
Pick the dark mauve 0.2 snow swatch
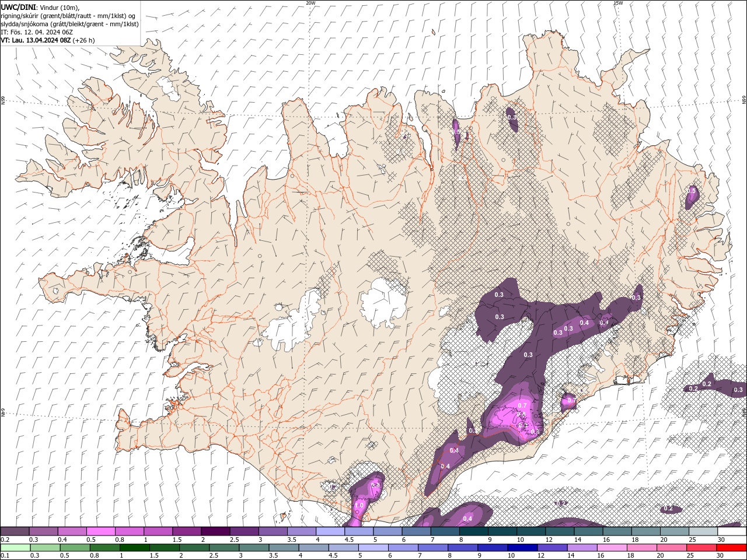point(15,531)
